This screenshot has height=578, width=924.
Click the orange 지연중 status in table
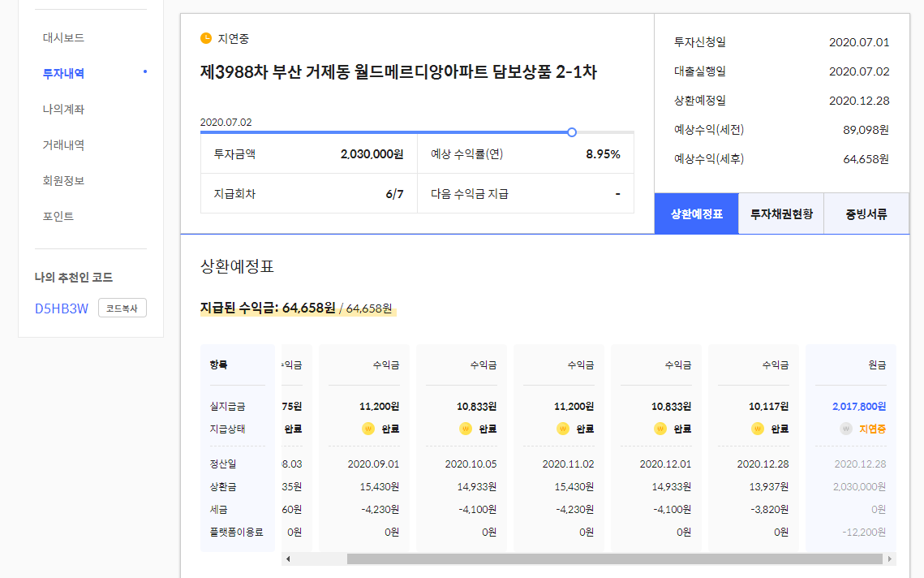872,429
